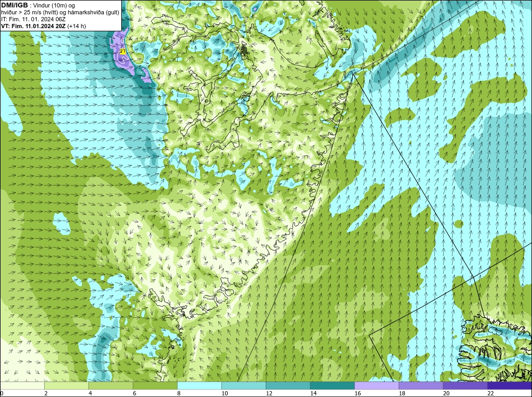Pick the 8–10 light cyan legend swatch
This screenshot has height=397, width=532.
199,385
